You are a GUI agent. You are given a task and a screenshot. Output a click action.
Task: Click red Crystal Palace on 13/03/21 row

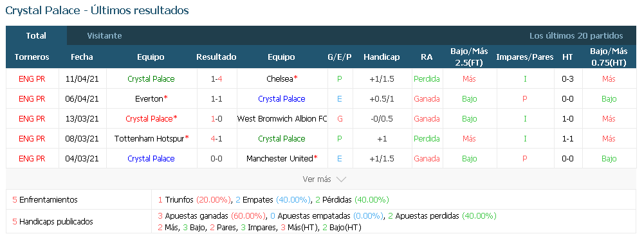pyautogui.click(x=149, y=119)
